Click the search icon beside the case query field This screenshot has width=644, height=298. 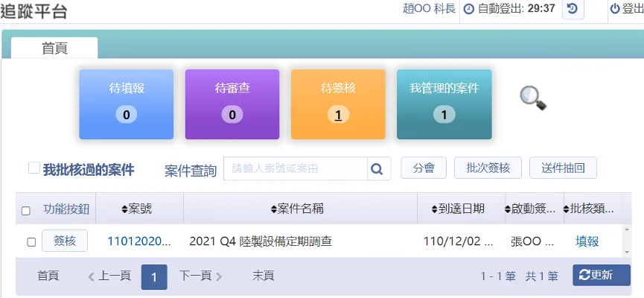(x=379, y=168)
